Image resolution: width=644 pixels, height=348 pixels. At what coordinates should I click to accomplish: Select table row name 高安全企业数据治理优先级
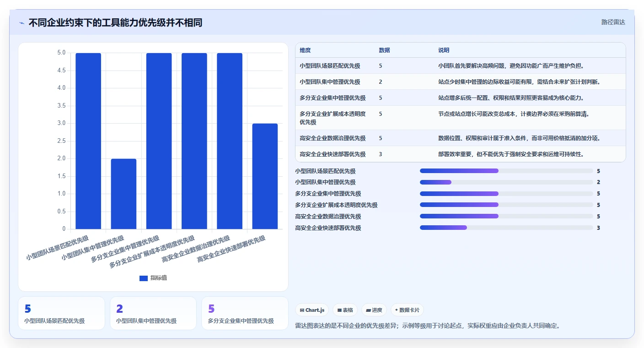333,138
